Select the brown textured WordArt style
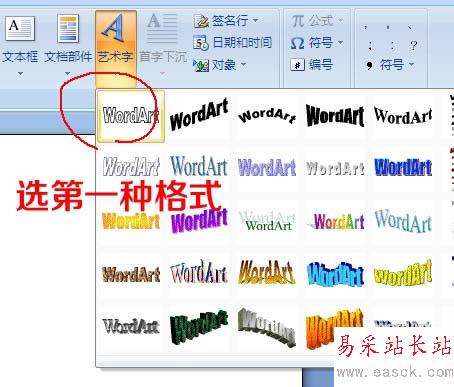 [x=131, y=274]
